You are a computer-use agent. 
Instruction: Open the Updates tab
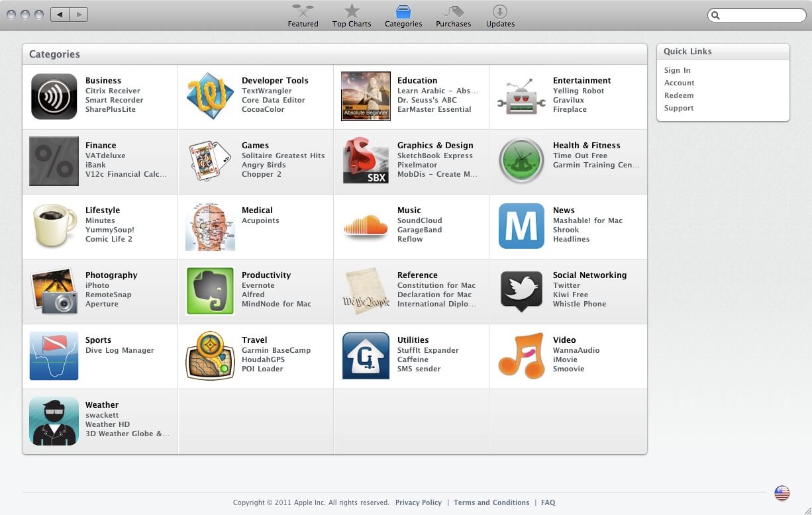[500, 16]
